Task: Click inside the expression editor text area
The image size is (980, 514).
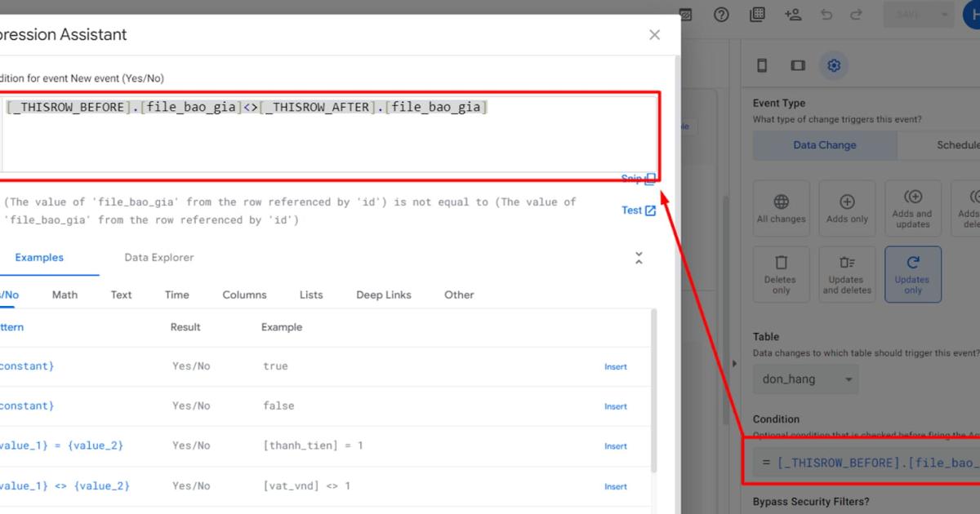Action: point(328,135)
